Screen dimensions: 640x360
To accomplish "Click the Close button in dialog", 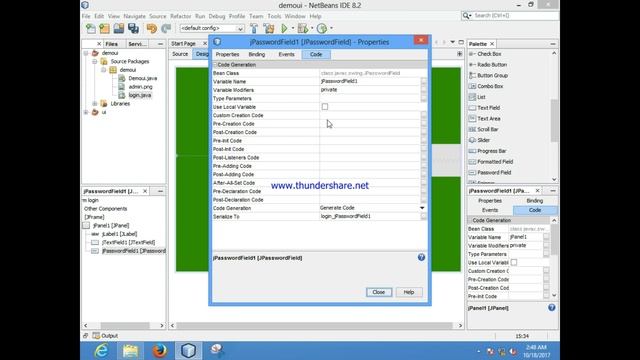I will coord(379,292).
